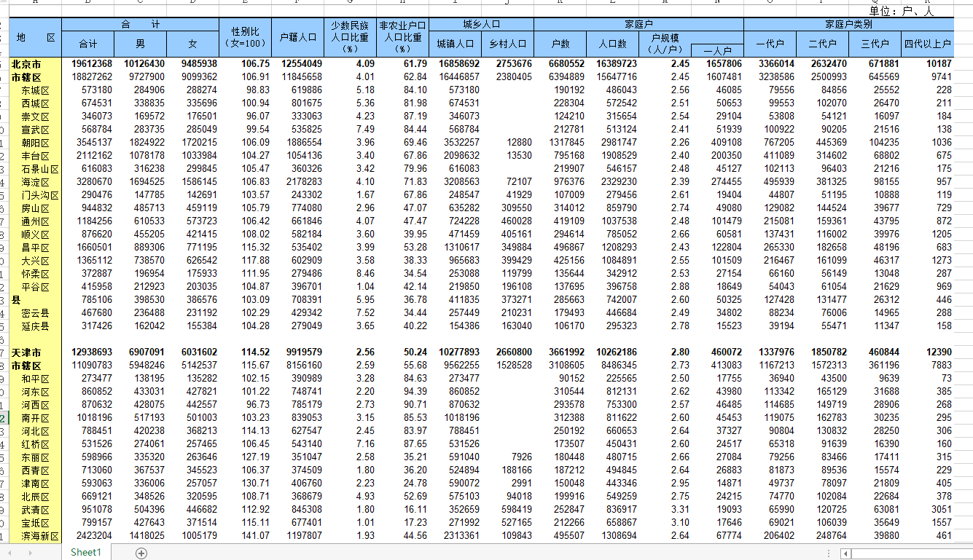Image resolution: width=973 pixels, height=560 pixels.
Task: Click the 户数 column header
Action: (x=560, y=44)
